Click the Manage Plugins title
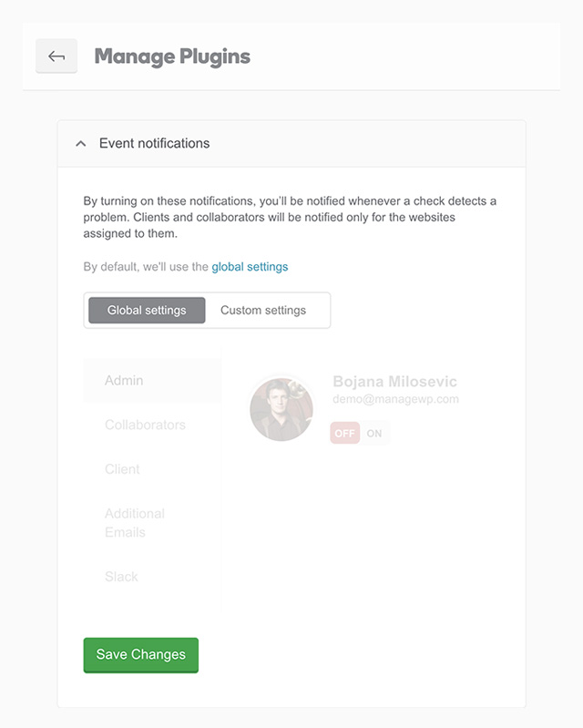 point(172,56)
